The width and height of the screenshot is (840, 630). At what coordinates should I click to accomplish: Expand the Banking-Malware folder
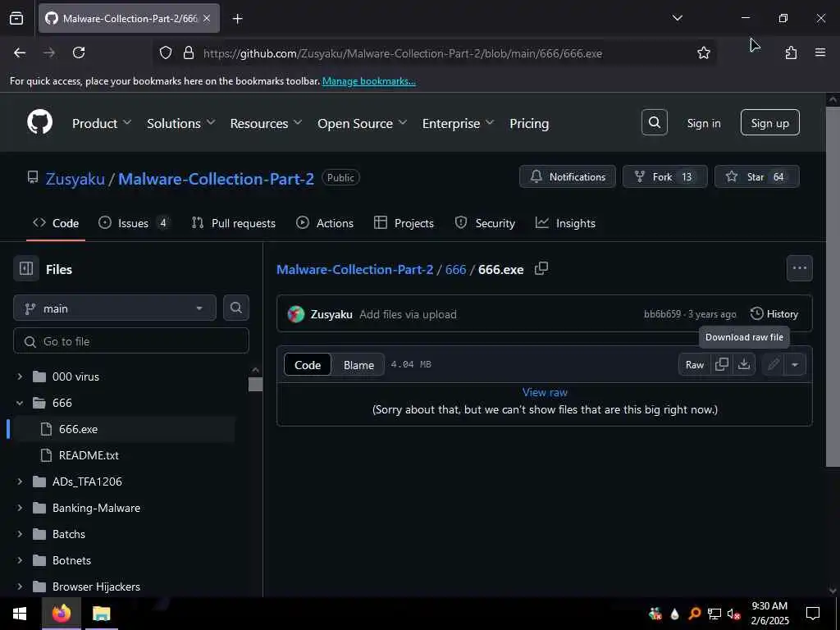(x=20, y=508)
